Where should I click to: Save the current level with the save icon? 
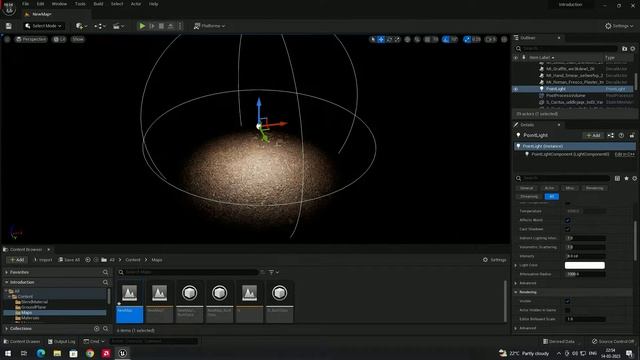(9, 26)
